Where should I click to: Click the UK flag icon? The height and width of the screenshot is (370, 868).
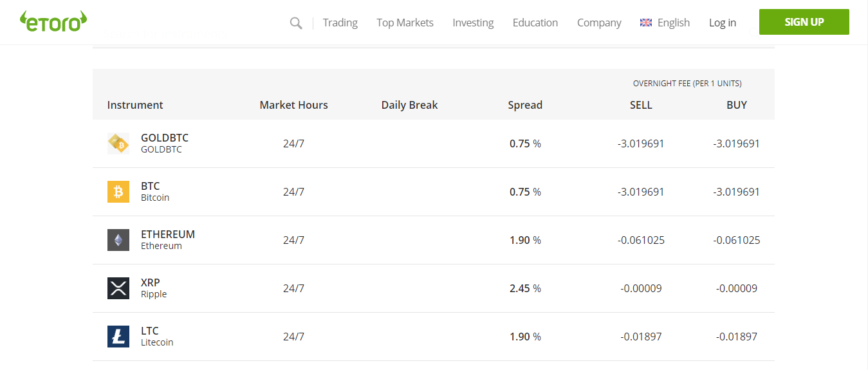pyautogui.click(x=646, y=23)
